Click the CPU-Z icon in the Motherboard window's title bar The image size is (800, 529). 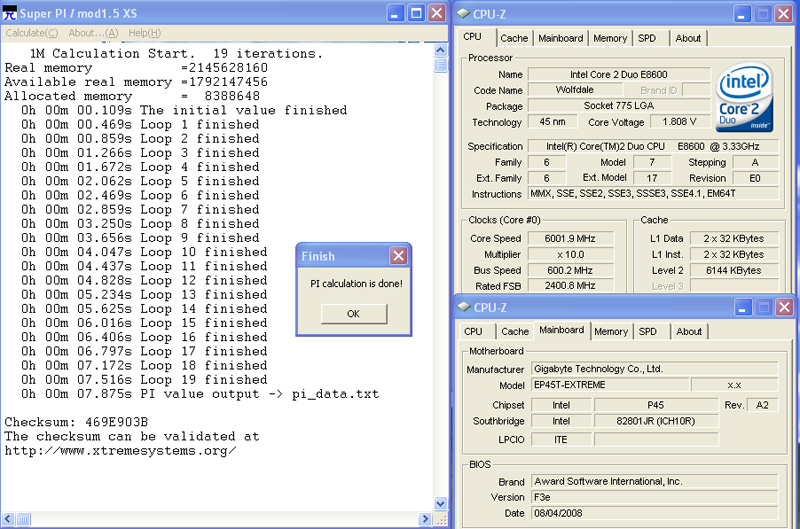tap(465, 308)
